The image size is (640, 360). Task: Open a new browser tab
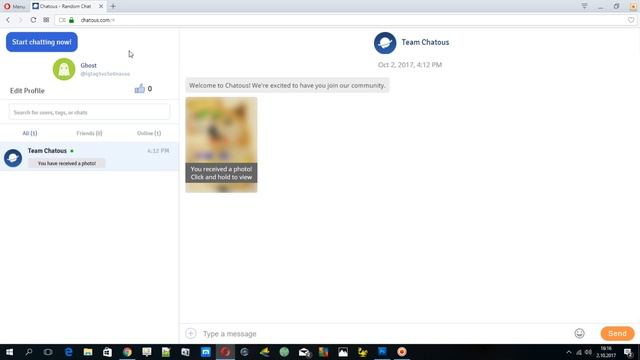(113, 6)
